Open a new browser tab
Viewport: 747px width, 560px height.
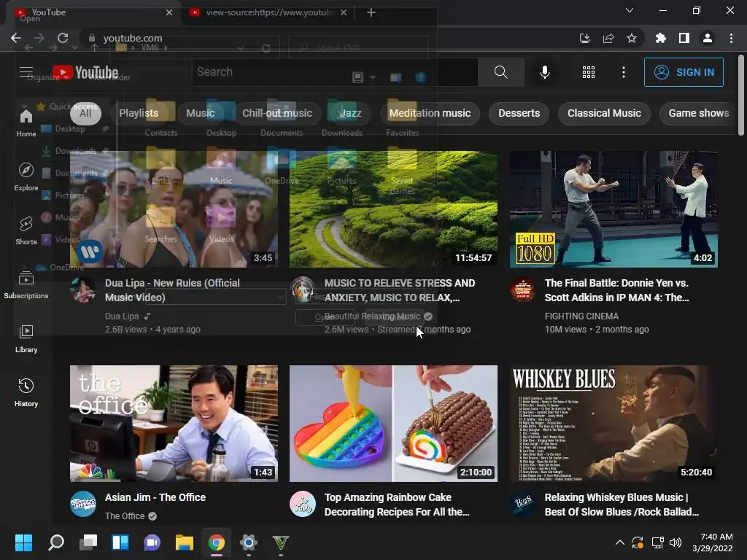371,12
